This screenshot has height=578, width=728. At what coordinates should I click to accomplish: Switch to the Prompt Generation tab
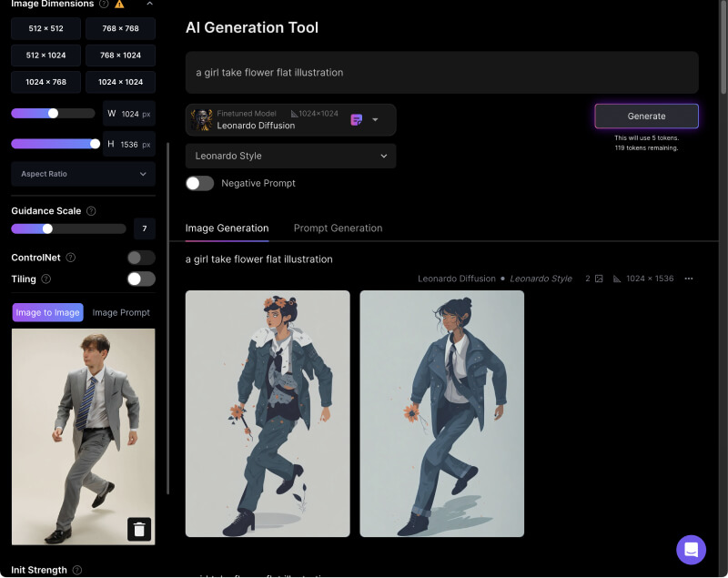click(338, 228)
